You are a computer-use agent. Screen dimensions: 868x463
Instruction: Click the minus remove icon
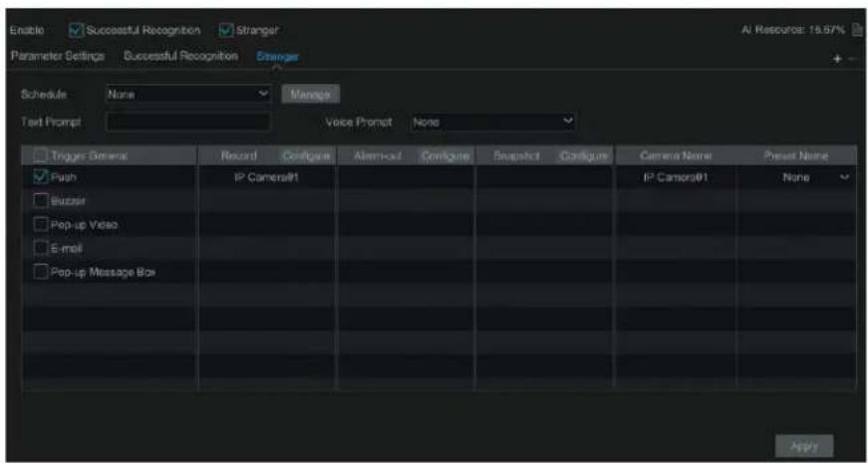click(852, 59)
